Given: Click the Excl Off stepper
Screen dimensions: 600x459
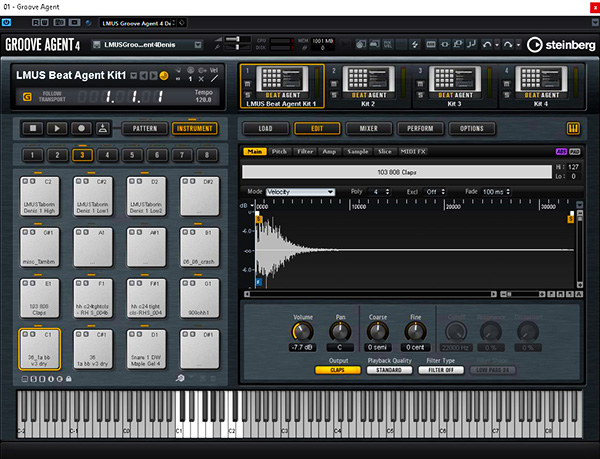Looking at the screenshot, I should click(x=443, y=192).
